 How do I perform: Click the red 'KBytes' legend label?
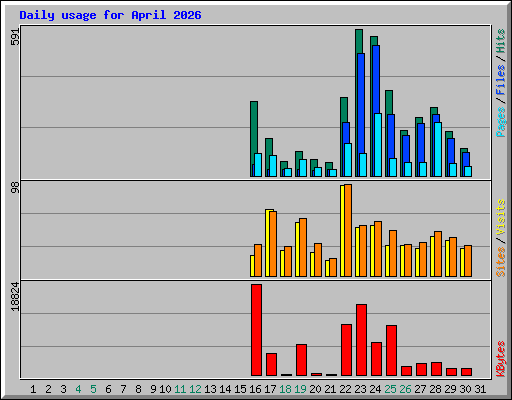pos(501,359)
